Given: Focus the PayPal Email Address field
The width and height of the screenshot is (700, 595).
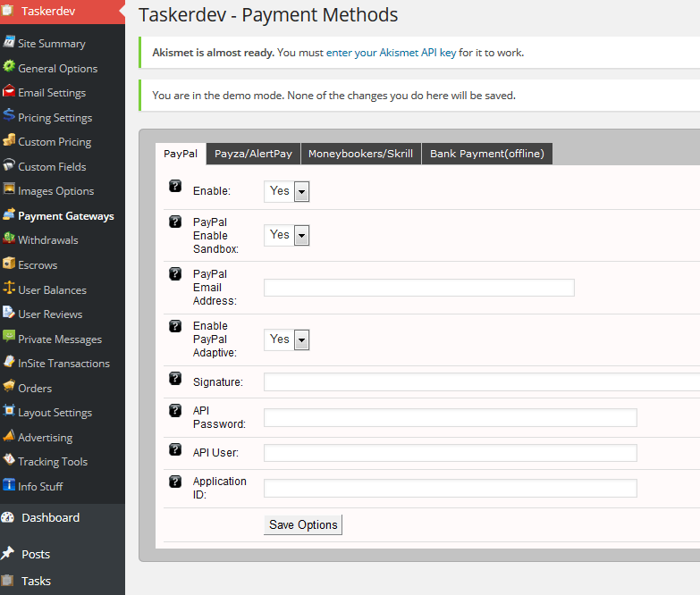Looking at the screenshot, I should [x=419, y=288].
